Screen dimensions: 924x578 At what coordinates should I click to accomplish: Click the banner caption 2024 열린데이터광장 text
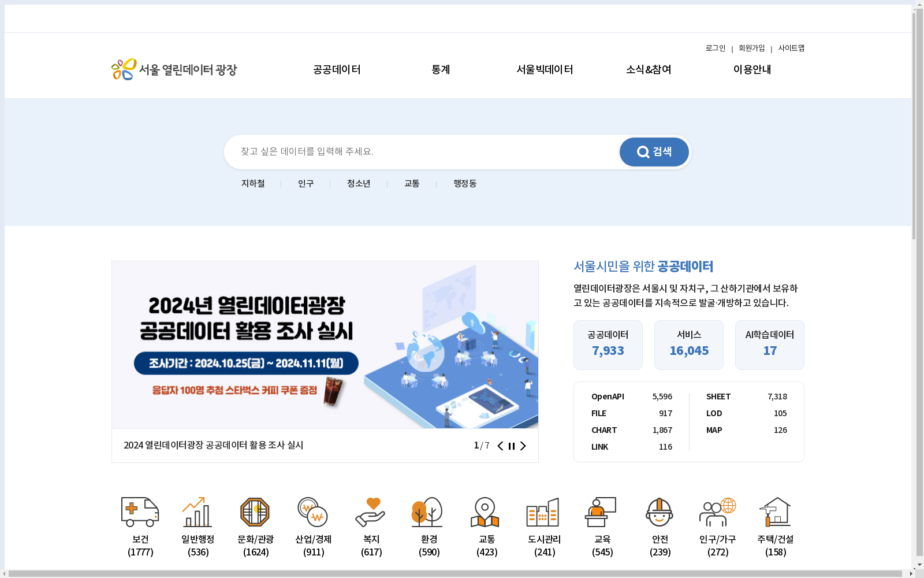pyautogui.click(x=214, y=445)
